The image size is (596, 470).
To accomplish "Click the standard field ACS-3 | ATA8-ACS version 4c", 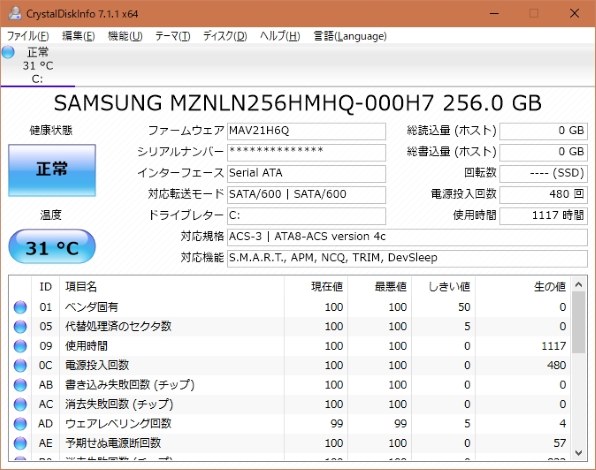I will point(407,237).
